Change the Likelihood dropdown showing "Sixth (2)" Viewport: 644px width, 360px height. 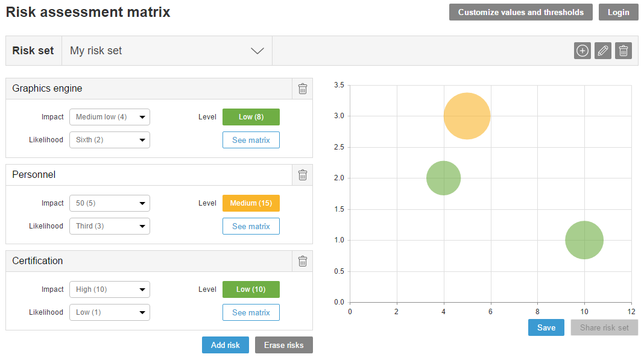point(109,140)
